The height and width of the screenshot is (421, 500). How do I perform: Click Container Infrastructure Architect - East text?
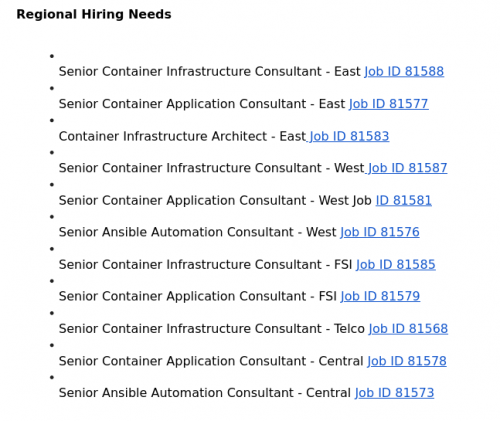pos(182,136)
